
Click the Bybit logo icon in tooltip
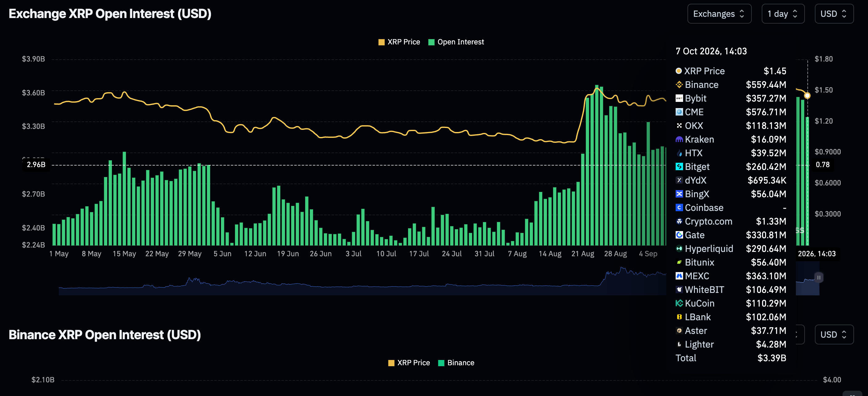pos(679,98)
